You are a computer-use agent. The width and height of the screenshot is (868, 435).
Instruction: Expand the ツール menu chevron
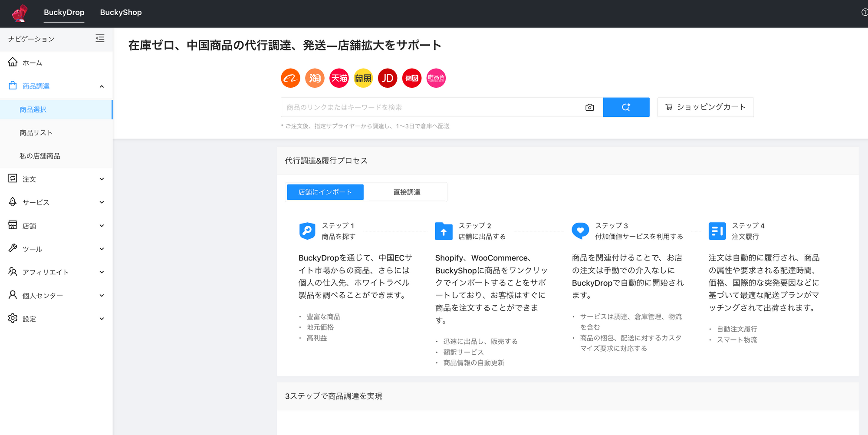coord(102,249)
